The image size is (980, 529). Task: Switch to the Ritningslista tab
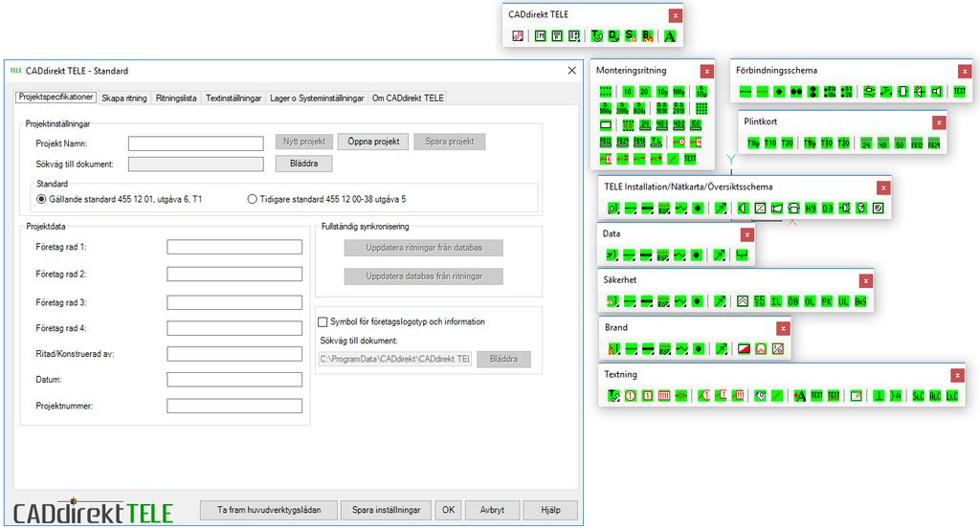click(176, 99)
